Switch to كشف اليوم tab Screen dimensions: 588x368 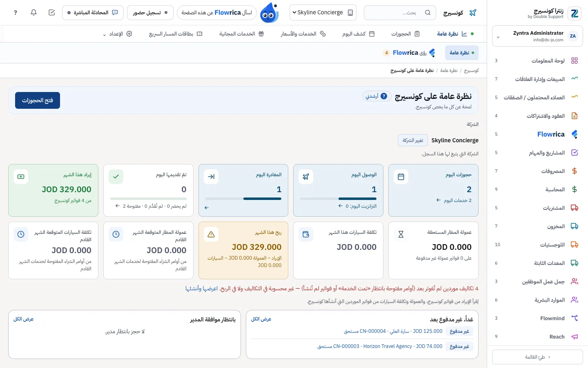click(x=359, y=34)
